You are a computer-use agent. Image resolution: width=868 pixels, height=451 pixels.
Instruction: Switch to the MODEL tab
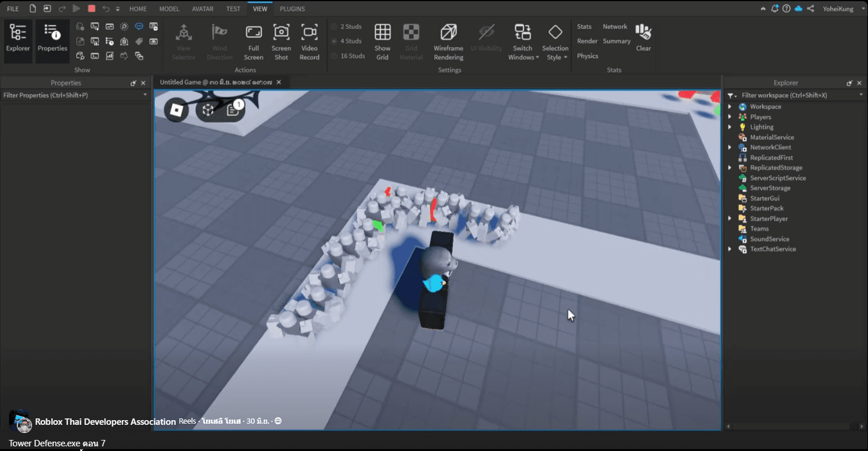169,9
